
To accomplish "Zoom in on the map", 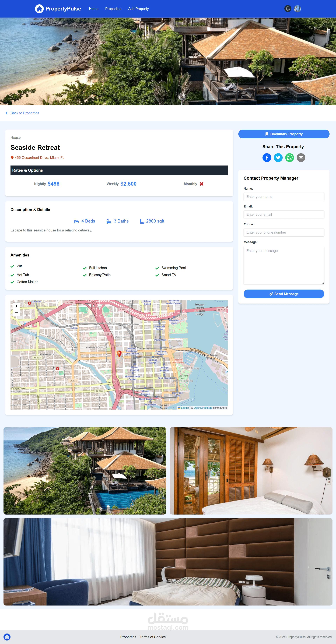I will point(16,306).
